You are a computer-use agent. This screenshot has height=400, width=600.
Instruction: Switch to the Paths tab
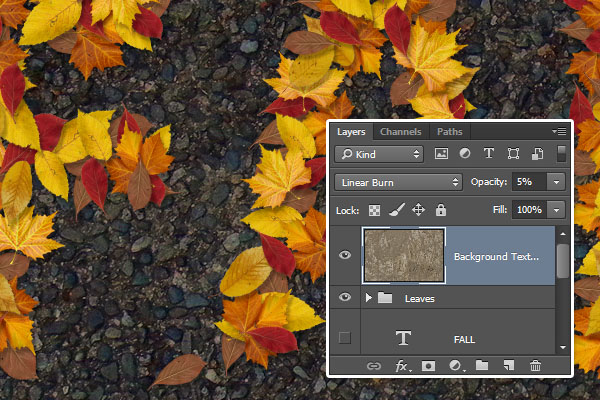pyautogui.click(x=450, y=132)
